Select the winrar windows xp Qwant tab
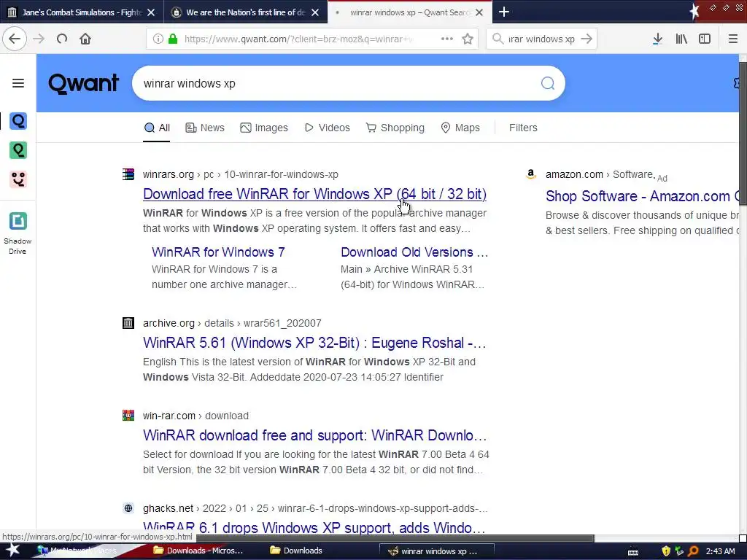The height and width of the screenshot is (560, 747). coord(410,12)
